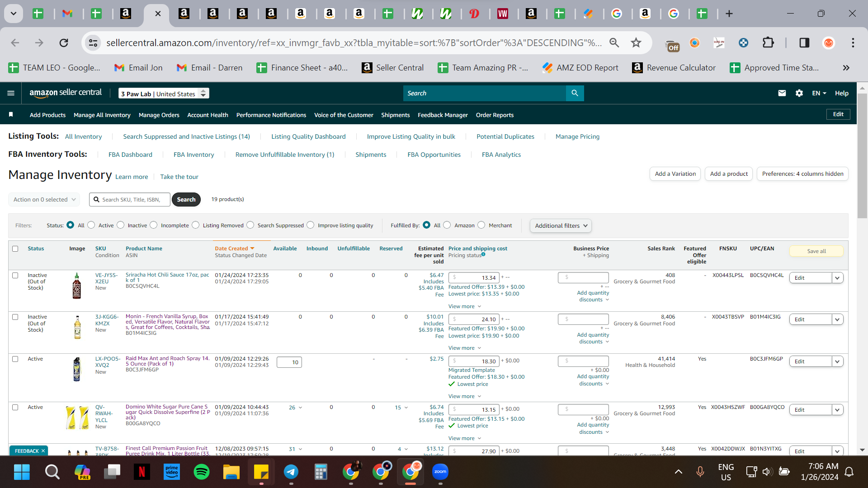Launch Telegram from the taskbar
This screenshot has height=488, width=868.
(x=291, y=472)
